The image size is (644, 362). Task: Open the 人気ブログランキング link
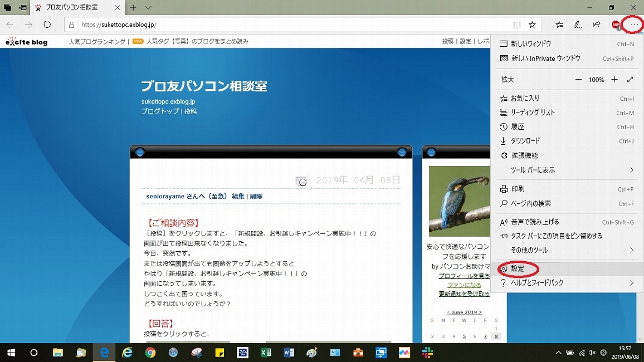pos(97,41)
